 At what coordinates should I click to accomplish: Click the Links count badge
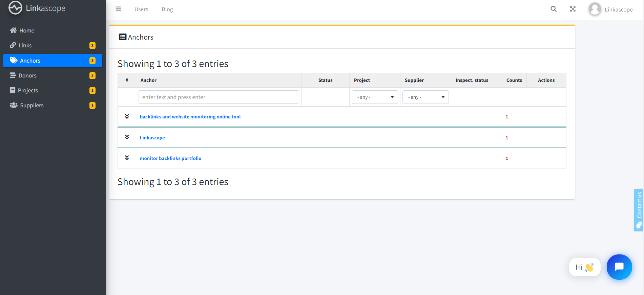(92, 46)
